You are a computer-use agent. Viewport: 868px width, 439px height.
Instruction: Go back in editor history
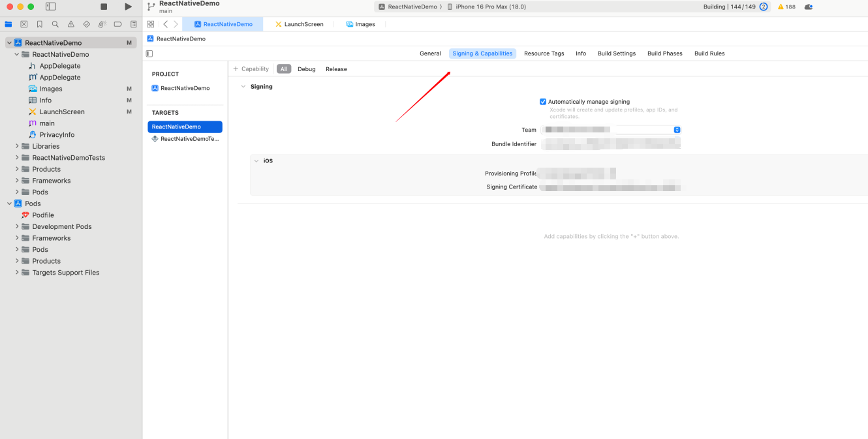[x=166, y=24]
